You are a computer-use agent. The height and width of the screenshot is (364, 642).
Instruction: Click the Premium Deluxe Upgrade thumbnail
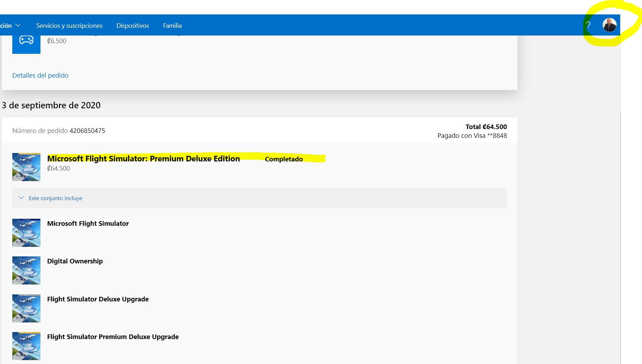(26, 346)
